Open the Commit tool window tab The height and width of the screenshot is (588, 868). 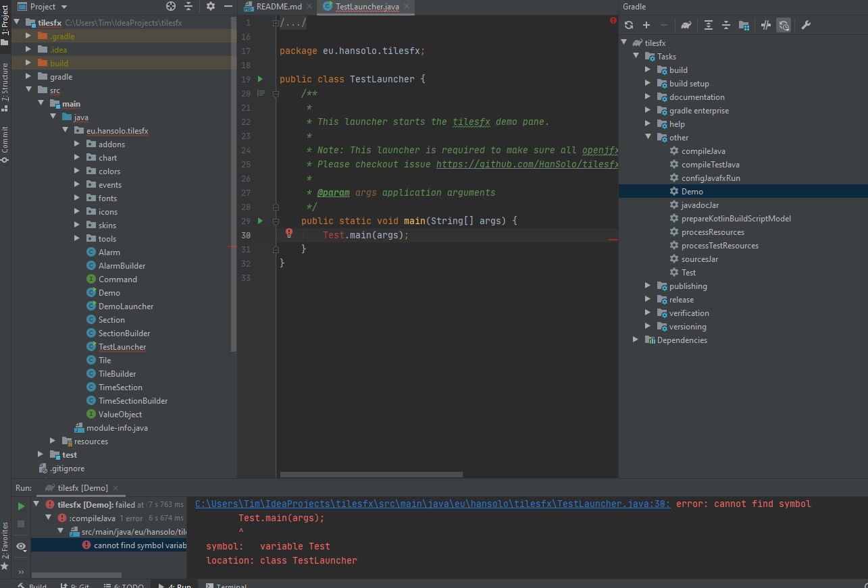(5, 144)
